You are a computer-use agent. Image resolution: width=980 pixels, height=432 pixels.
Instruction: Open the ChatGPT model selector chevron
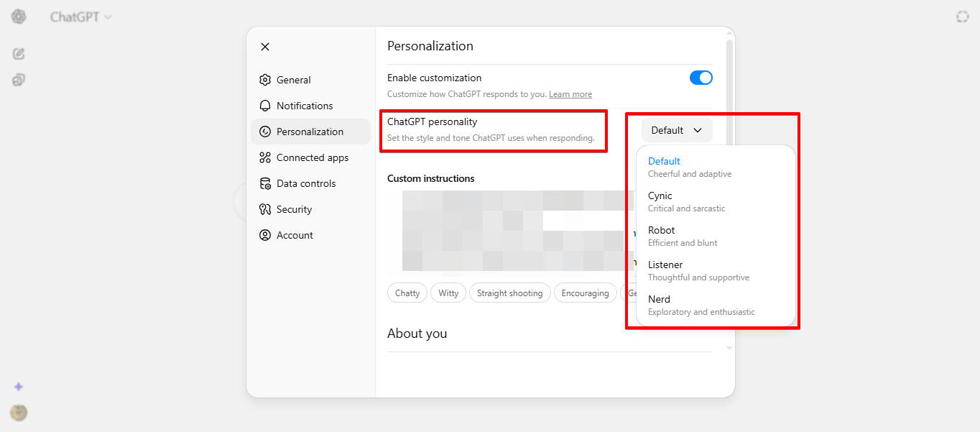[108, 17]
